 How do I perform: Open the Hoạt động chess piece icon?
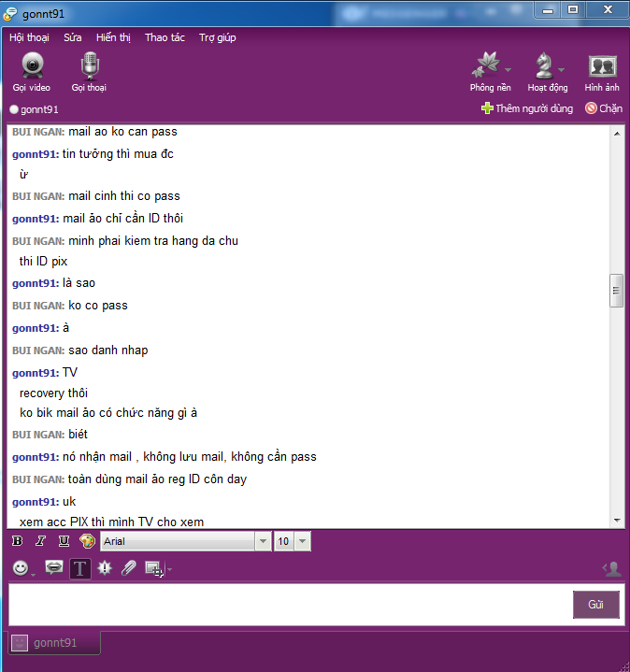pos(544,65)
